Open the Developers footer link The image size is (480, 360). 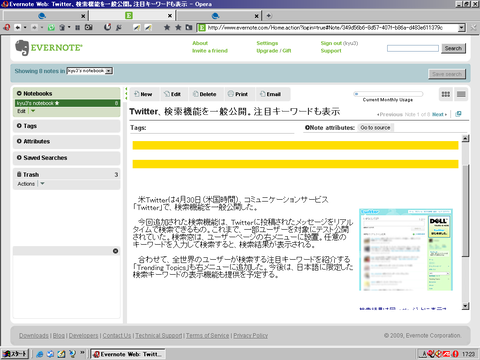pos(83,335)
